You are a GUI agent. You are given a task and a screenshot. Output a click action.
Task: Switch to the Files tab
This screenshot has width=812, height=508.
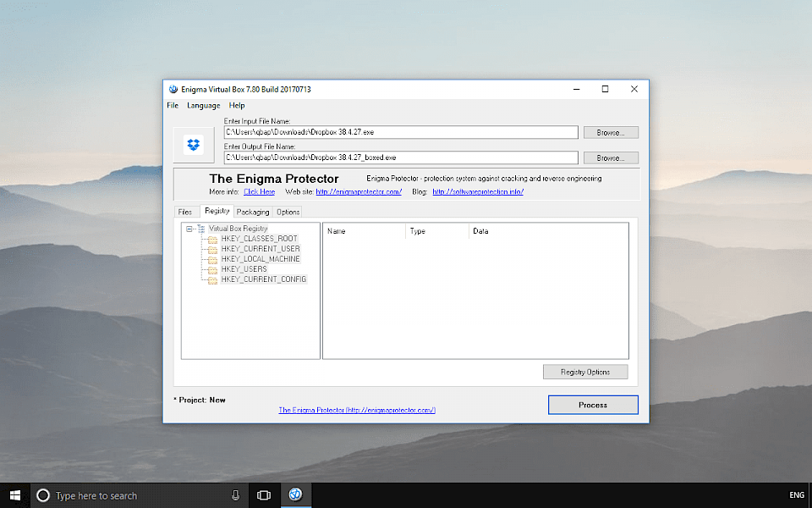point(185,212)
